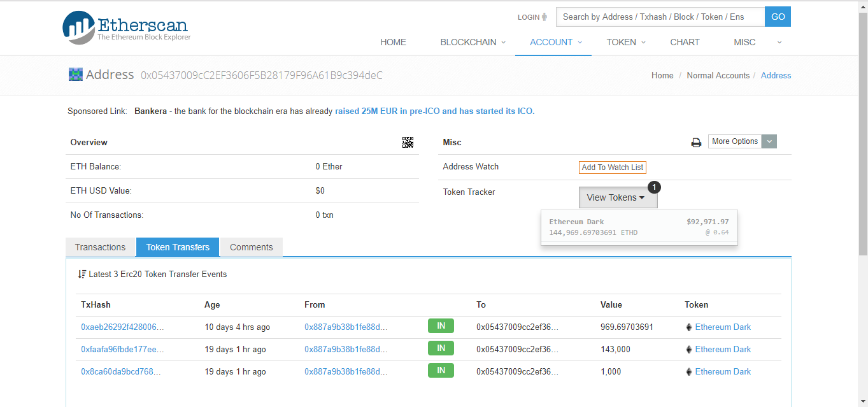The image size is (868, 407).
Task: Click the address identicon beside Address heading
Action: click(x=76, y=75)
